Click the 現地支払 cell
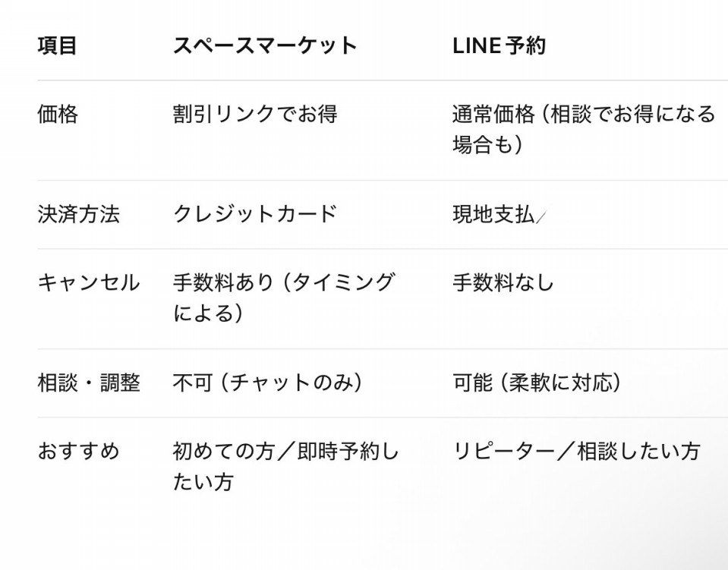The height and width of the screenshot is (570, 728). pyautogui.click(x=493, y=215)
